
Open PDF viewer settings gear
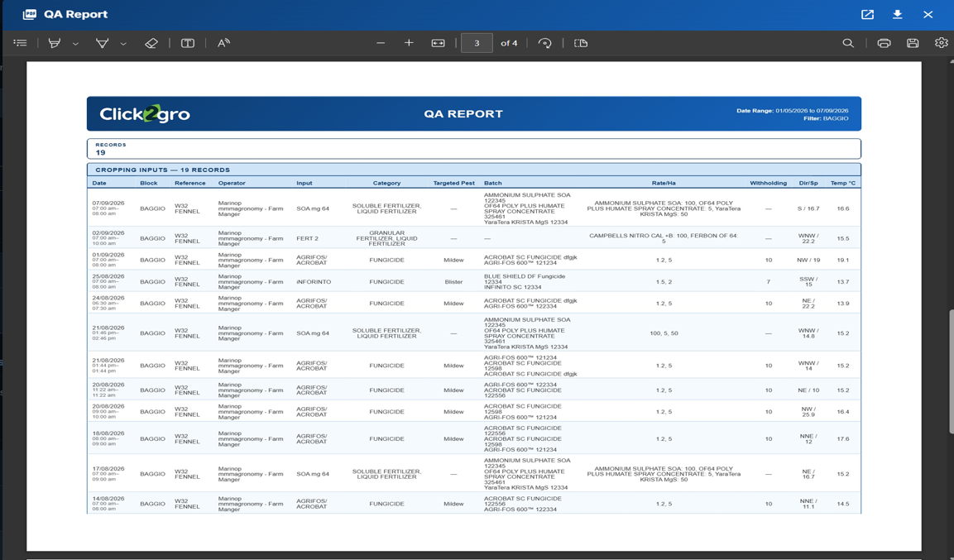click(x=942, y=43)
